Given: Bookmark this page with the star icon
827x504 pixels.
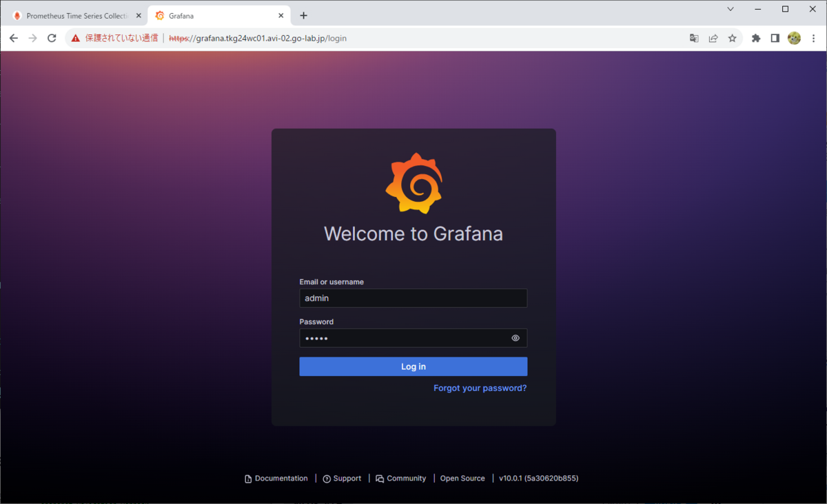Looking at the screenshot, I should tap(733, 39).
